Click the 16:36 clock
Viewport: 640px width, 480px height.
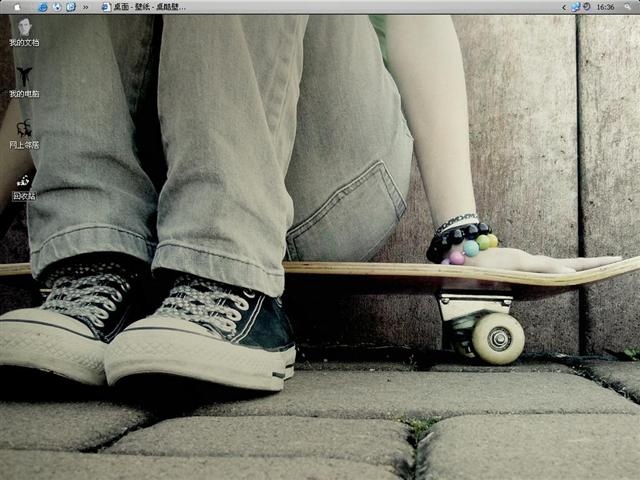tap(605, 7)
